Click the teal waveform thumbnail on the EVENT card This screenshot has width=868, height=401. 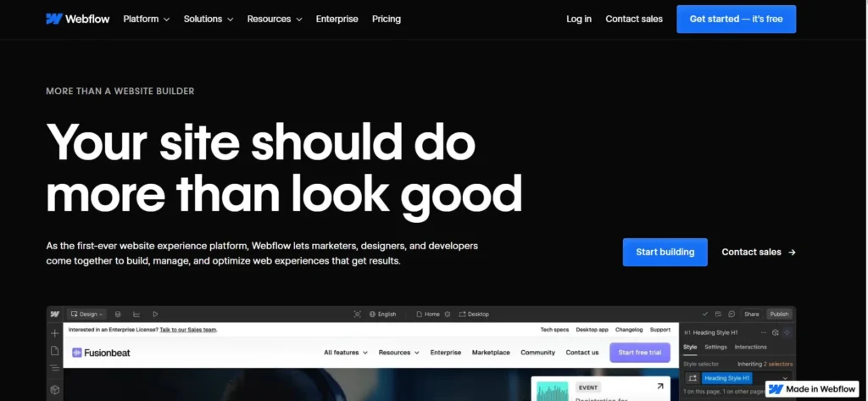click(553, 392)
